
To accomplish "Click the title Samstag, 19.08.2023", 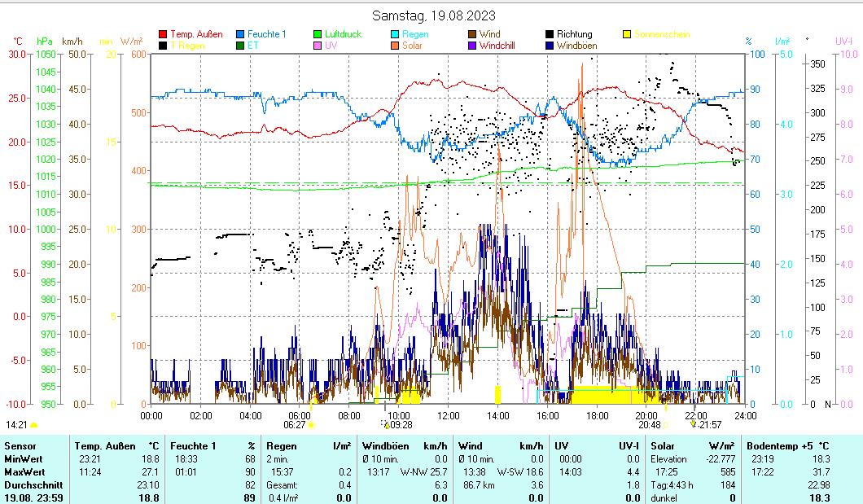I will 434,16.
